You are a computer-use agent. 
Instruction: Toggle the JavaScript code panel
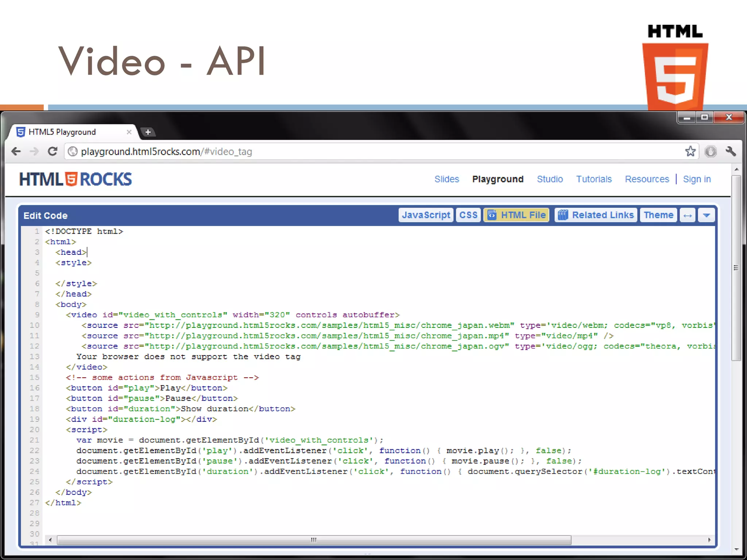[426, 215]
